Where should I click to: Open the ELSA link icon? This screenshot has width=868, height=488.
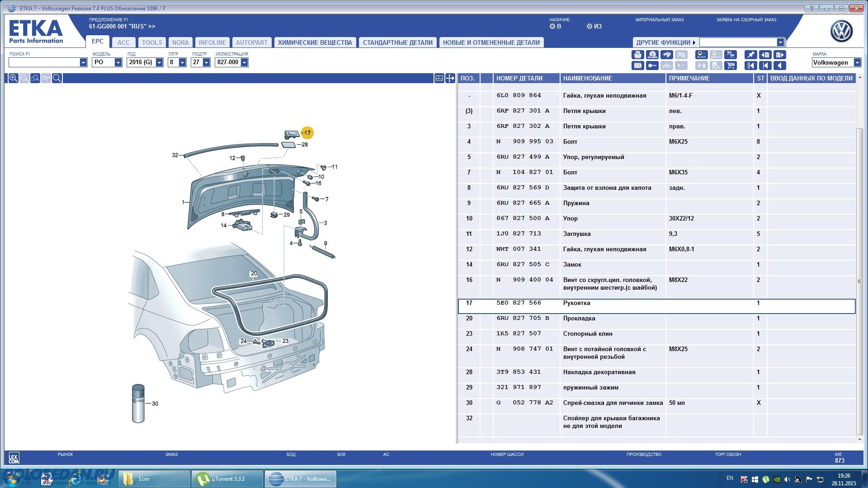702,55
